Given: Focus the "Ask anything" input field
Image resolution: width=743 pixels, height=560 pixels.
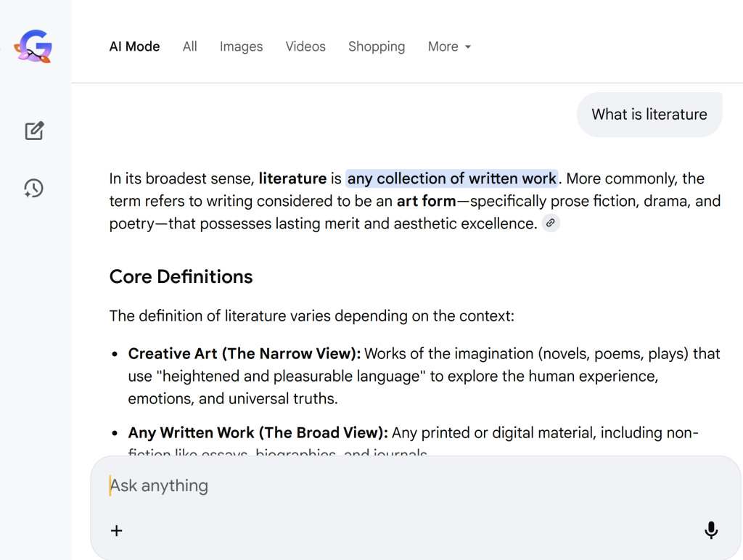Looking at the screenshot, I should (406, 486).
